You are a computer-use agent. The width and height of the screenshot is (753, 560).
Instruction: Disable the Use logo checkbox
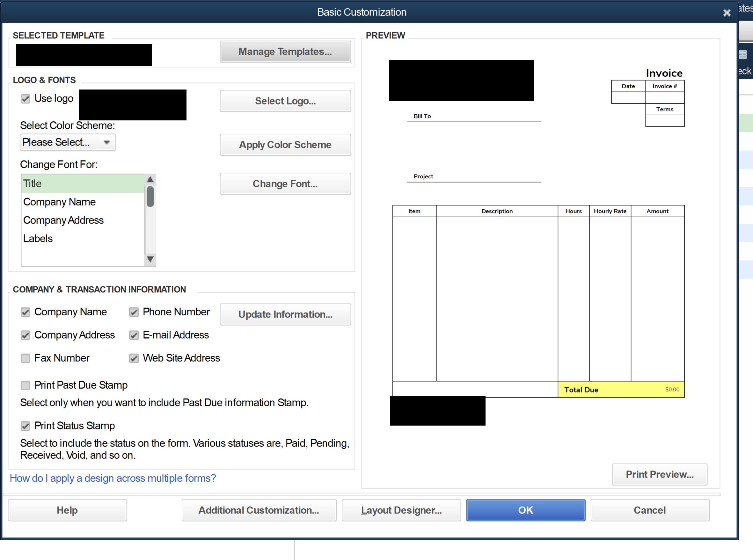coord(26,99)
